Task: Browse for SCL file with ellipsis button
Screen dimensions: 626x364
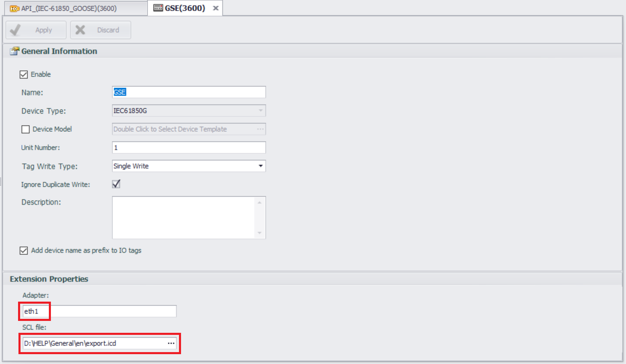Action: 171,343
